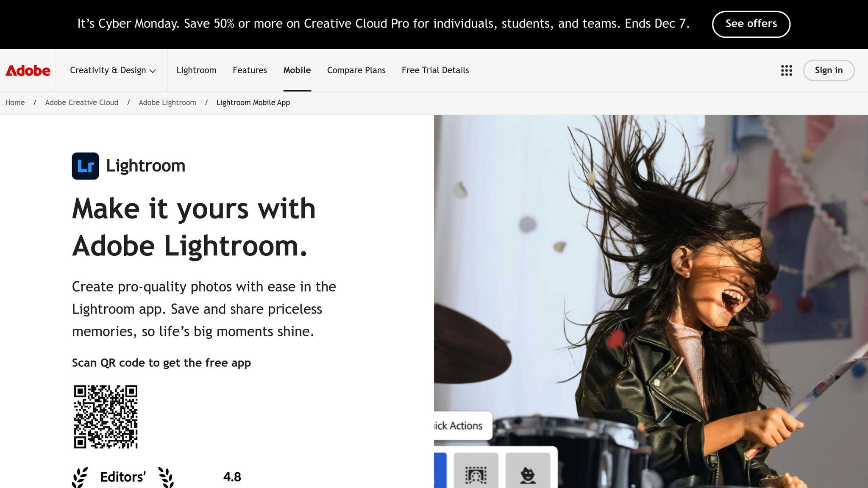Click the left Editors' laurel icon
This screenshot has width=868, height=488.
pos(80,477)
